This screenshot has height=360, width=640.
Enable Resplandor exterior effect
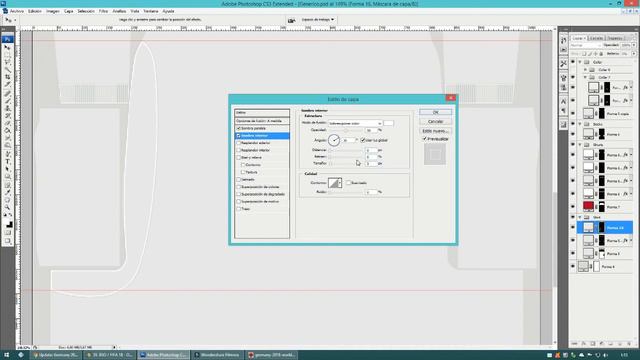pos(238,143)
